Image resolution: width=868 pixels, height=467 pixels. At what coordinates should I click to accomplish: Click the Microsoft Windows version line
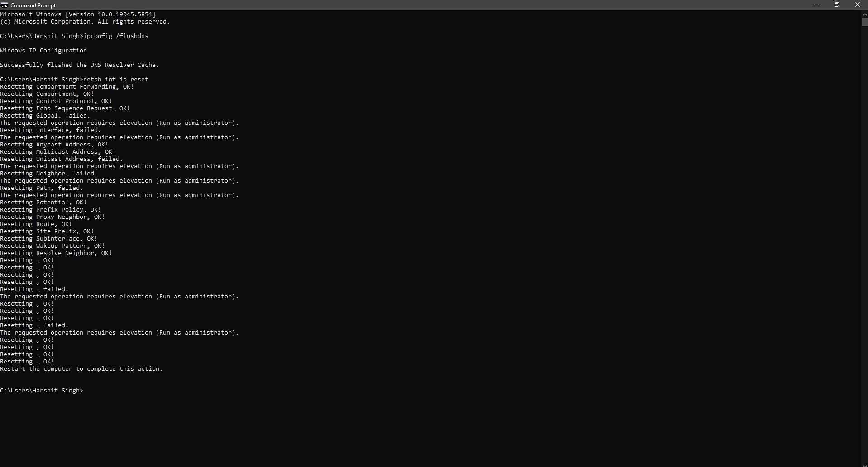(78, 14)
